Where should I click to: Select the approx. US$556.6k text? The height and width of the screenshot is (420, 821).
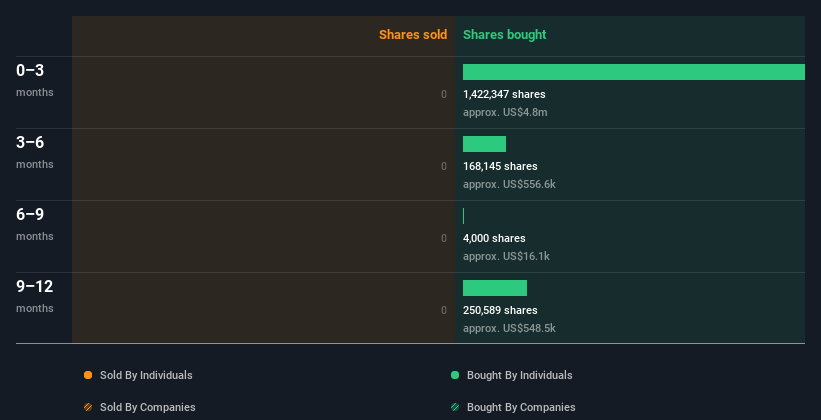click(509, 184)
